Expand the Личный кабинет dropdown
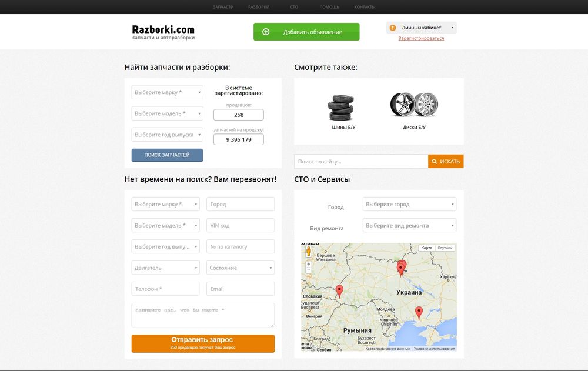The height and width of the screenshot is (371, 588). [x=422, y=28]
